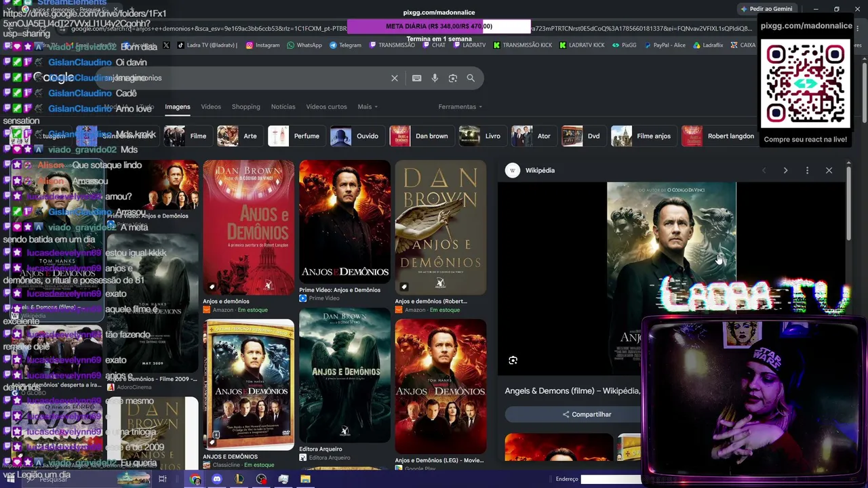Start voice search with the microphone
Image resolution: width=868 pixels, height=488 pixels.
(435, 78)
